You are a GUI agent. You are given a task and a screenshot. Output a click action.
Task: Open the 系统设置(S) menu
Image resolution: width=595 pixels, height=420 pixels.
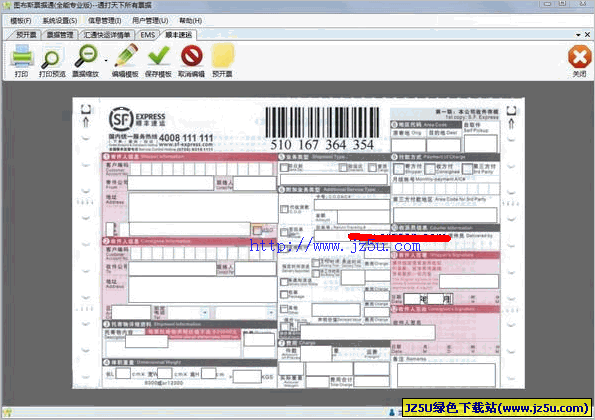pos(60,20)
